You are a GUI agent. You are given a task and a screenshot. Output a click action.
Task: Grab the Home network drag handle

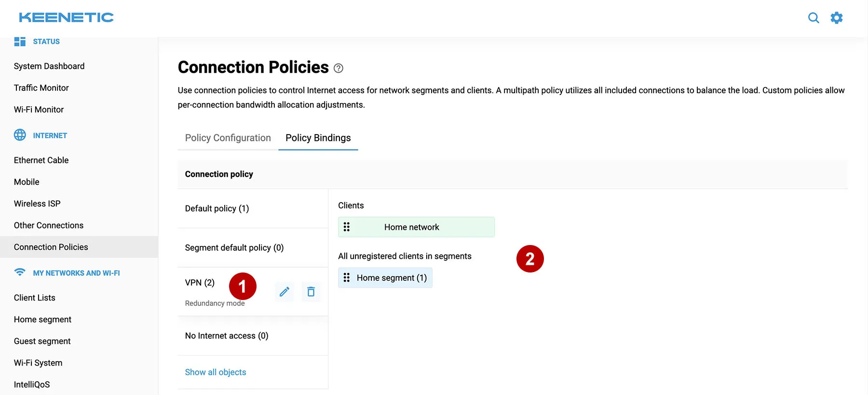click(x=347, y=227)
